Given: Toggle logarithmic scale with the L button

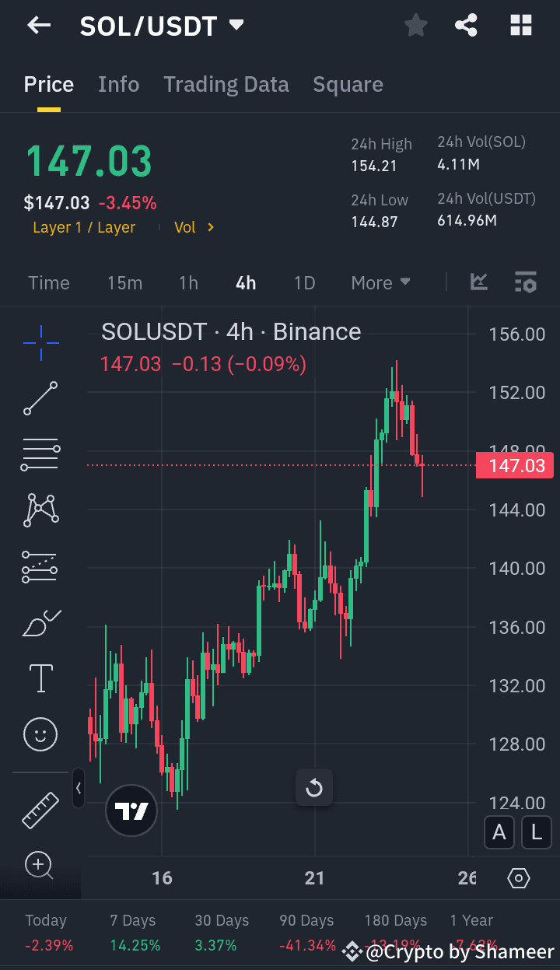Looking at the screenshot, I should (x=536, y=832).
